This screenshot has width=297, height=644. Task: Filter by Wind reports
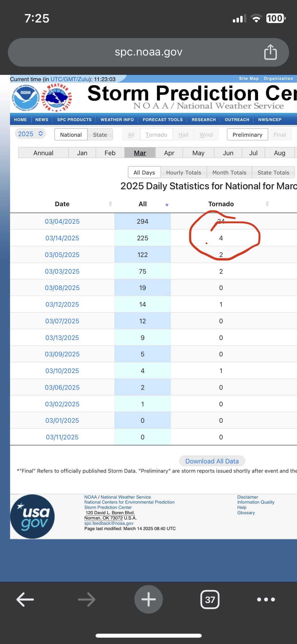206,135
